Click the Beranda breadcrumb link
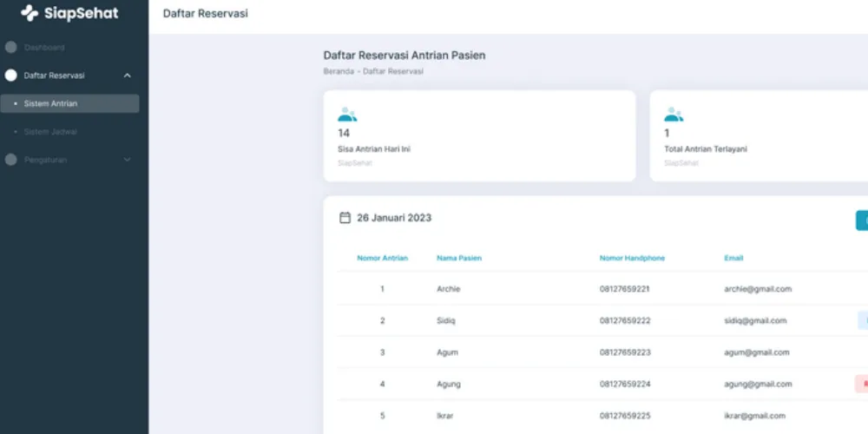This screenshot has width=868, height=434. 339,71
